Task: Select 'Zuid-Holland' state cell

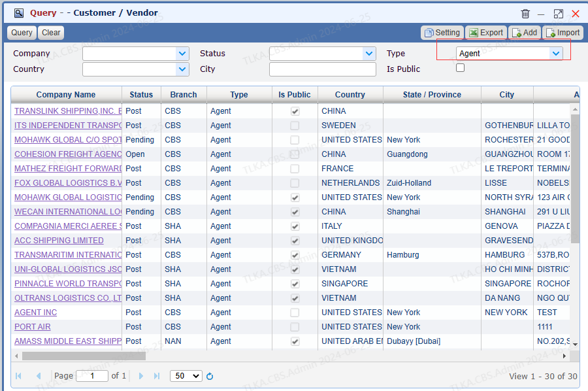Action: coord(432,183)
